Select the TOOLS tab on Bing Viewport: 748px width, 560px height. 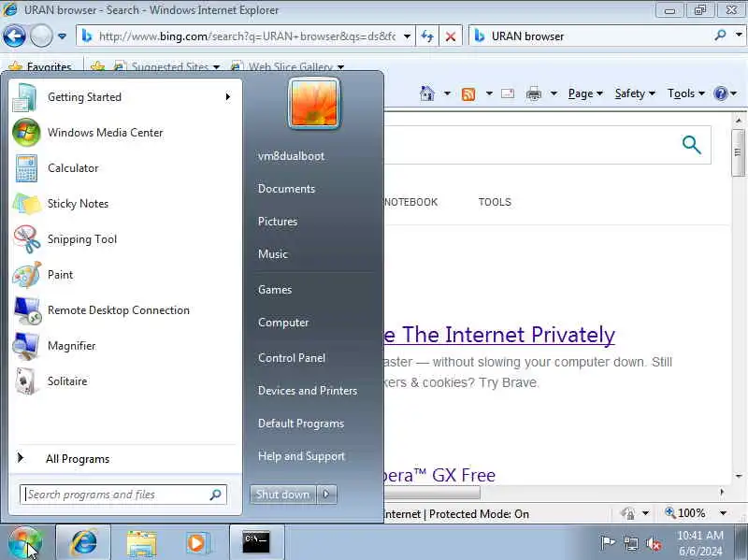tap(495, 202)
